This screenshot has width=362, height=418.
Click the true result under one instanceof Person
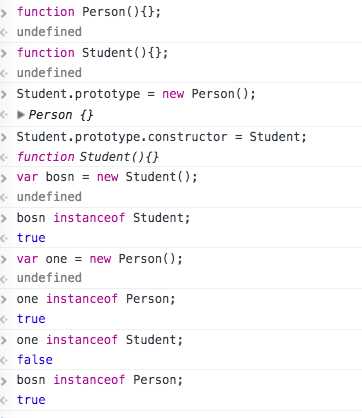point(31,319)
